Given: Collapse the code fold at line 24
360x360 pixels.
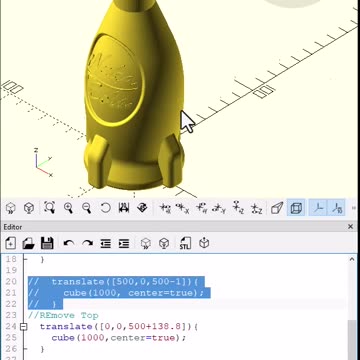Looking at the screenshot, I should [x=23, y=327].
